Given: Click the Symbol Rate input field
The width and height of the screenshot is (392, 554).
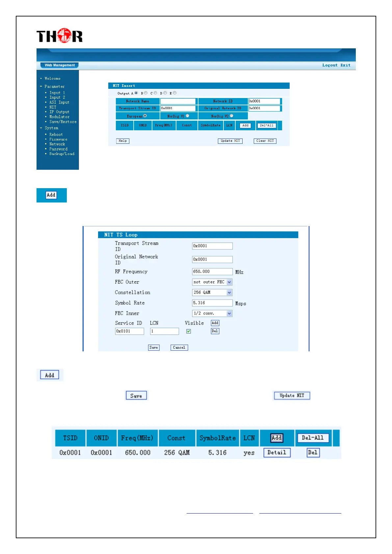Looking at the screenshot, I should (x=212, y=303).
